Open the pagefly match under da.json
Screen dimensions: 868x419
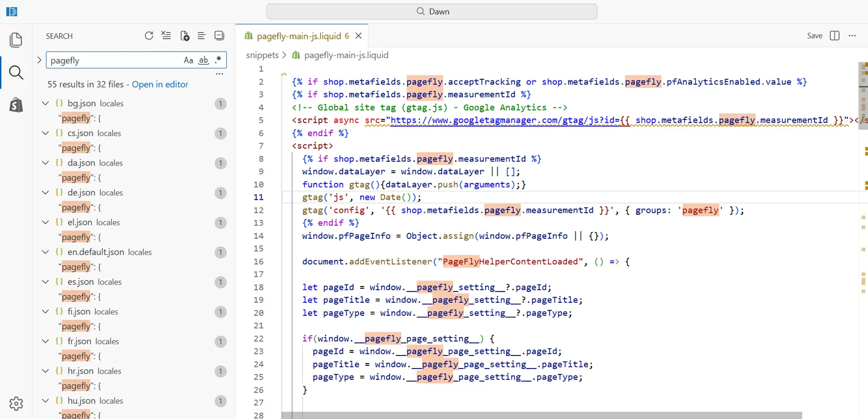click(80, 177)
